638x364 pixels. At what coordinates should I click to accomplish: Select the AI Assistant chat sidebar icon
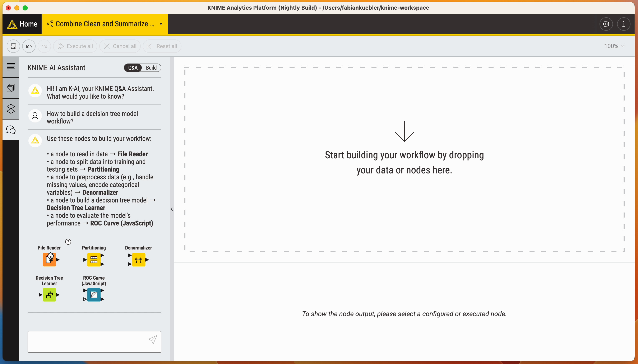pyautogui.click(x=11, y=130)
